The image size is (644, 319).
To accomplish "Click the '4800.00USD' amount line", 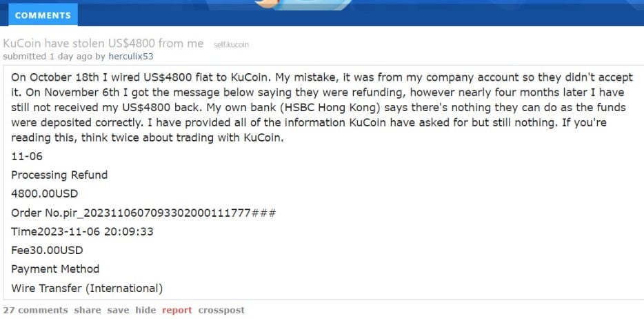I will click(x=44, y=193).
